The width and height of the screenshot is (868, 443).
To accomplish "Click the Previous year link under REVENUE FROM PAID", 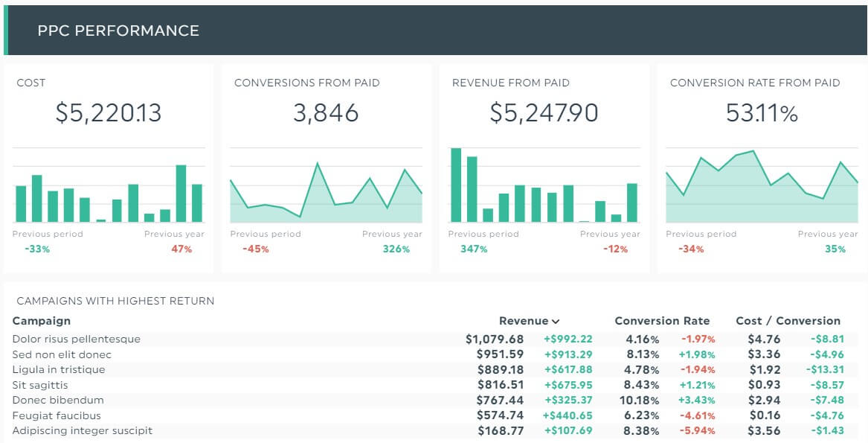I will tap(610, 234).
